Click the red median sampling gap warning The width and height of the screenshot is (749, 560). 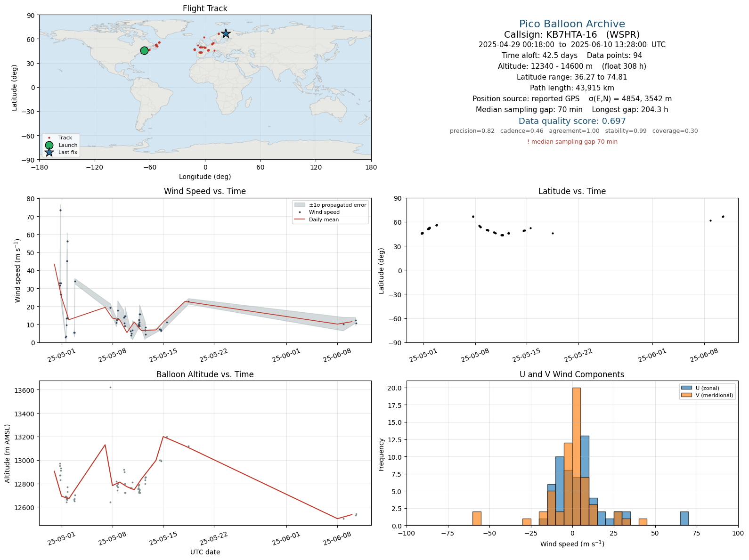(572, 142)
